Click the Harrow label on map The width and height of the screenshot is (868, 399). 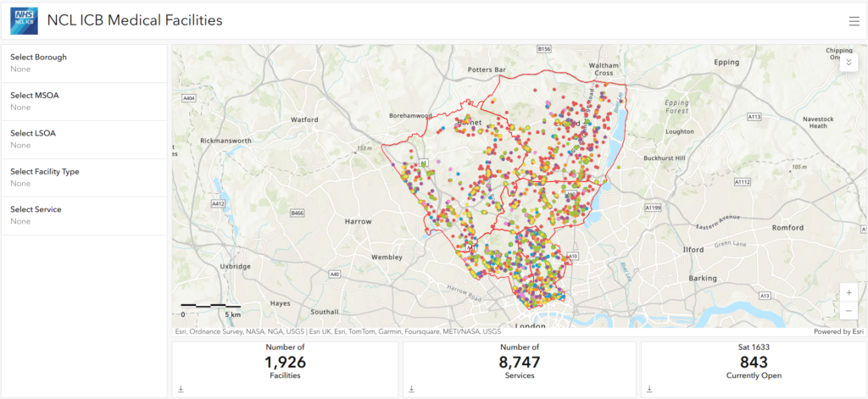click(358, 221)
